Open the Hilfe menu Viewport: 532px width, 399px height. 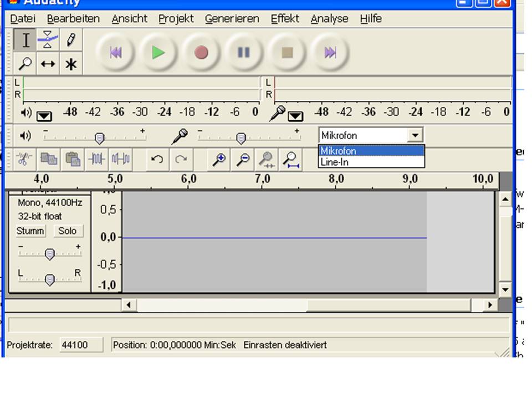371,19
